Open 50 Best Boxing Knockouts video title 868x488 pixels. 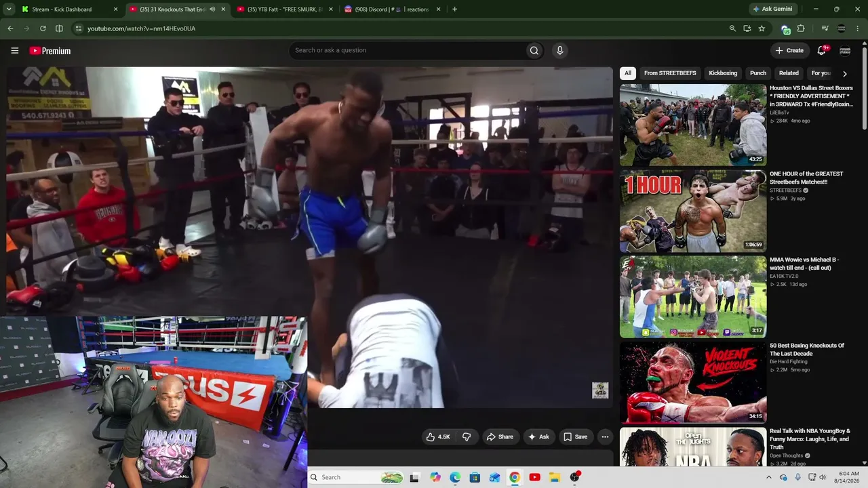tap(807, 350)
